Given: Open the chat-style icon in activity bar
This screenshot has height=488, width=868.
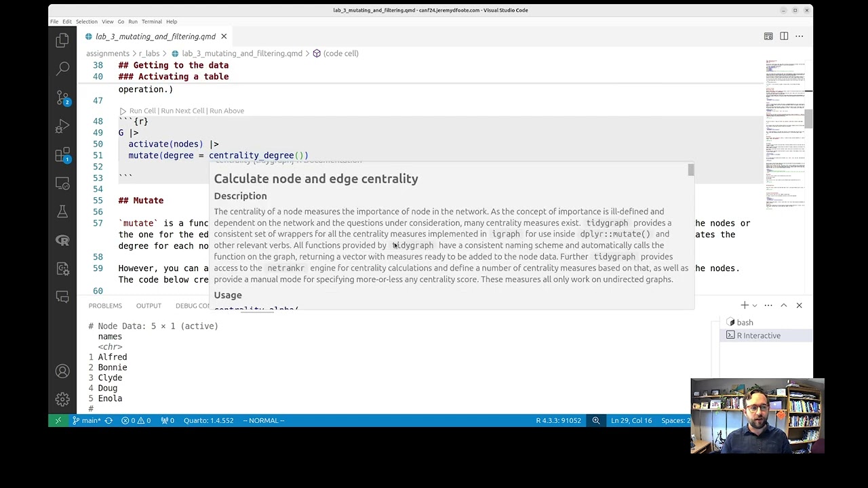Looking at the screenshot, I should [x=62, y=297].
